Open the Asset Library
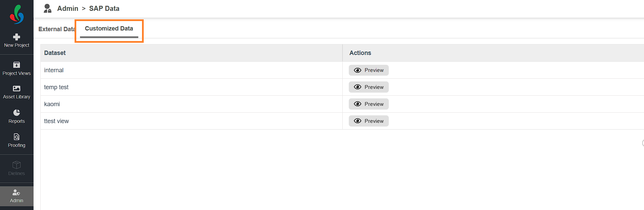This screenshot has height=210, width=644. (x=17, y=92)
